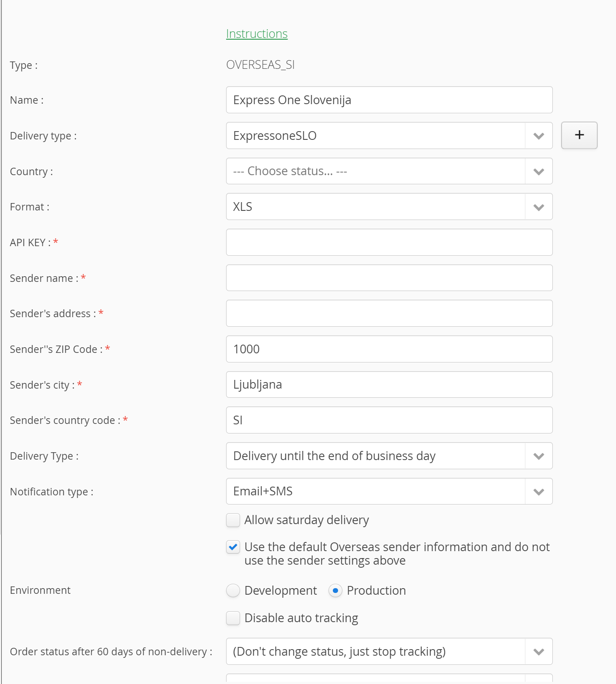Click the Sender's country code field
This screenshot has height=684, width=616.
389,420
